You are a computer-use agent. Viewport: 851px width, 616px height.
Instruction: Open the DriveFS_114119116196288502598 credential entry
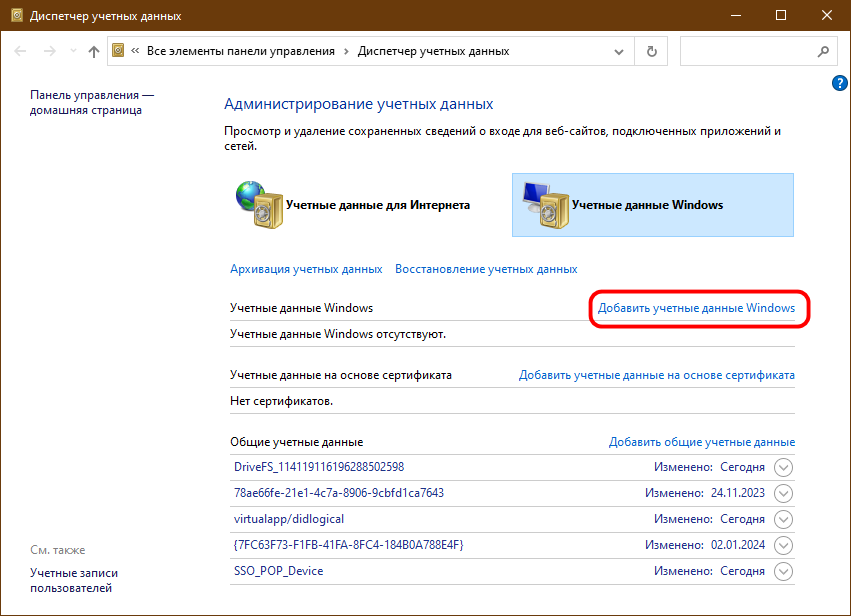pos(319,467)
